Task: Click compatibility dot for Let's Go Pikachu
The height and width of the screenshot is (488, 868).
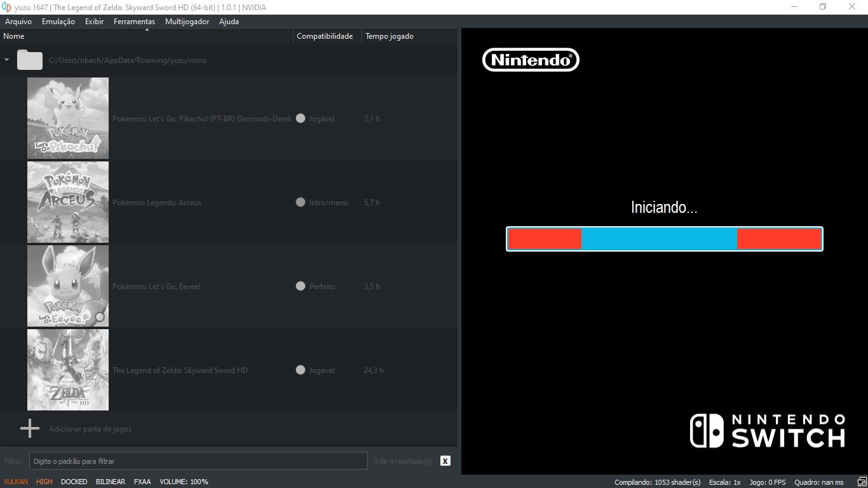Action: (301, 118)
